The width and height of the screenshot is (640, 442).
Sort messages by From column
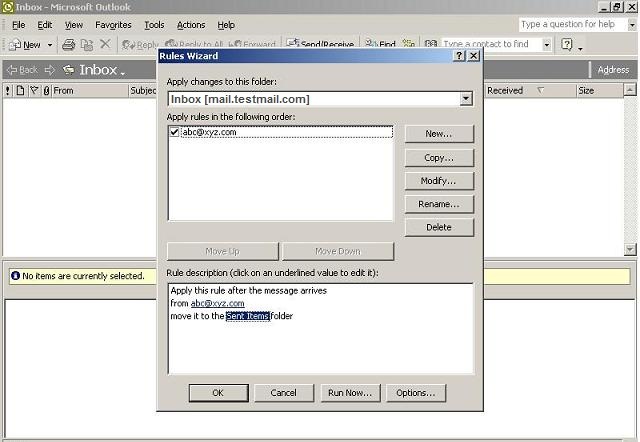coord(90,91)
